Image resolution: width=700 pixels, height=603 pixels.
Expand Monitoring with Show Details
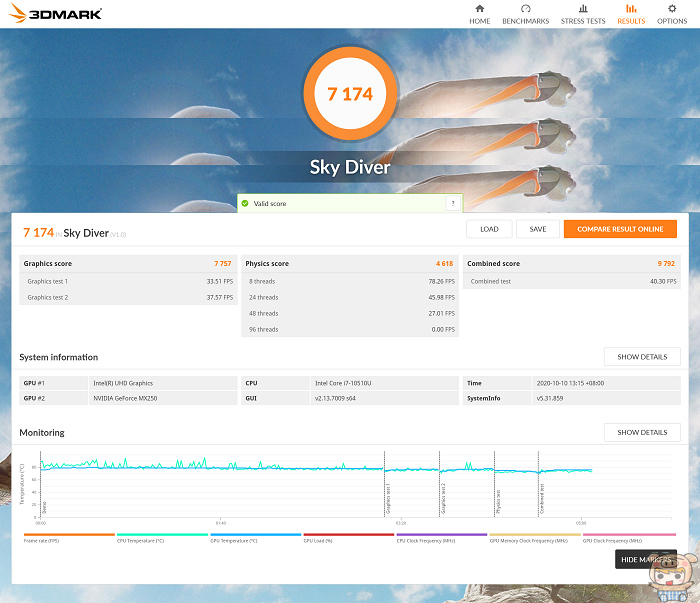point(642,432)
